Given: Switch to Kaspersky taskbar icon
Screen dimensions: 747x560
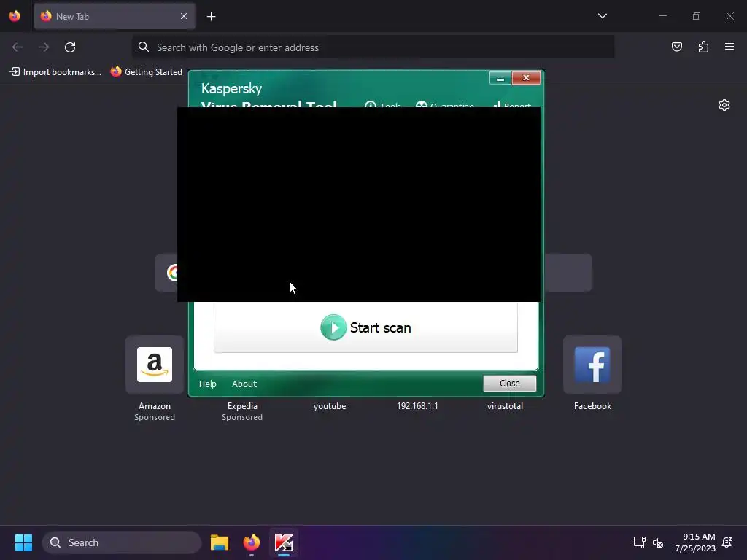Looking at the screenshot, I should tap(284, 542).
